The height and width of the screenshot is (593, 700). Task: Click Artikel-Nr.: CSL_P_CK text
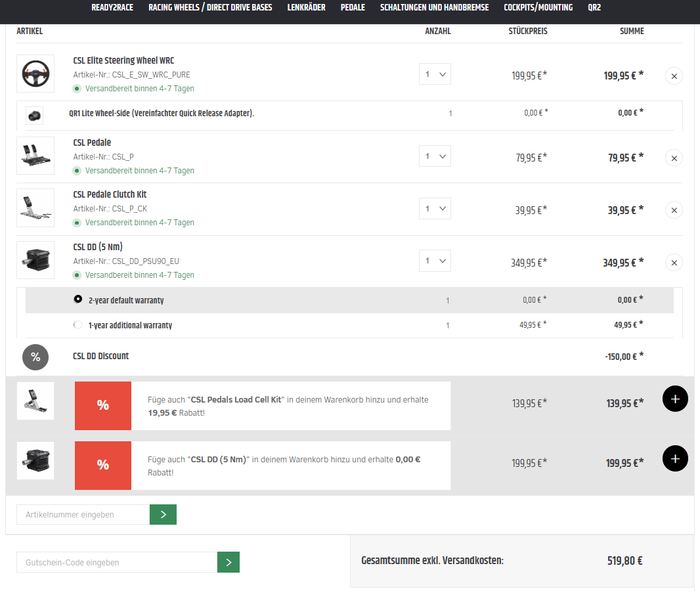click(x=110, y=209)
